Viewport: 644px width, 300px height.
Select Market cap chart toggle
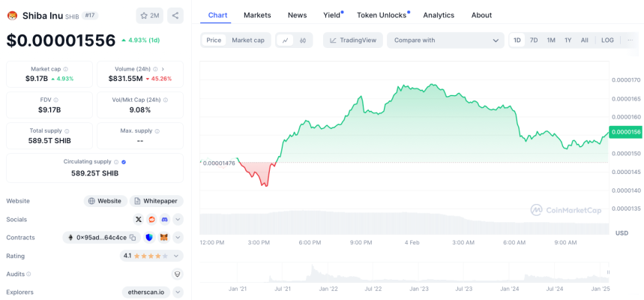[x=248, y=40]
